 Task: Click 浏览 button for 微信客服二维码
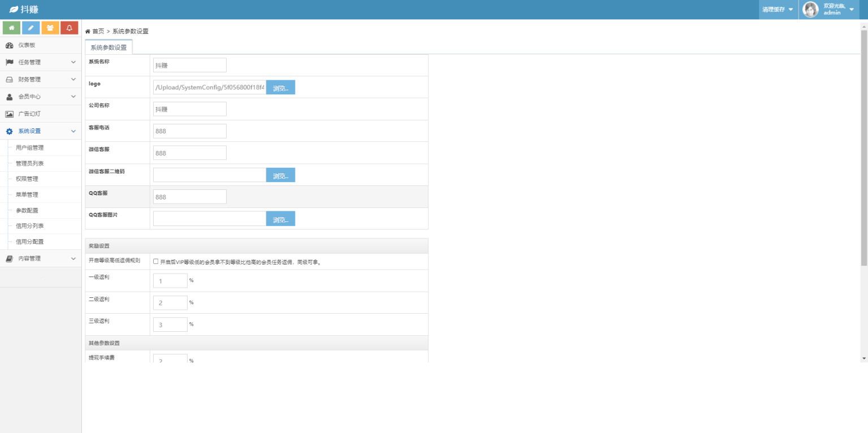point(280,175)
